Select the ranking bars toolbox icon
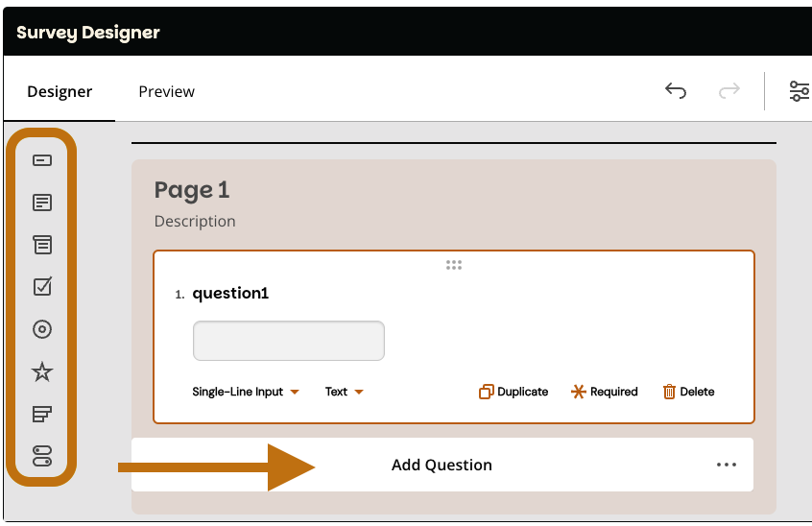Viewport: 812px width, 526px height. click(x=42, y=414)
